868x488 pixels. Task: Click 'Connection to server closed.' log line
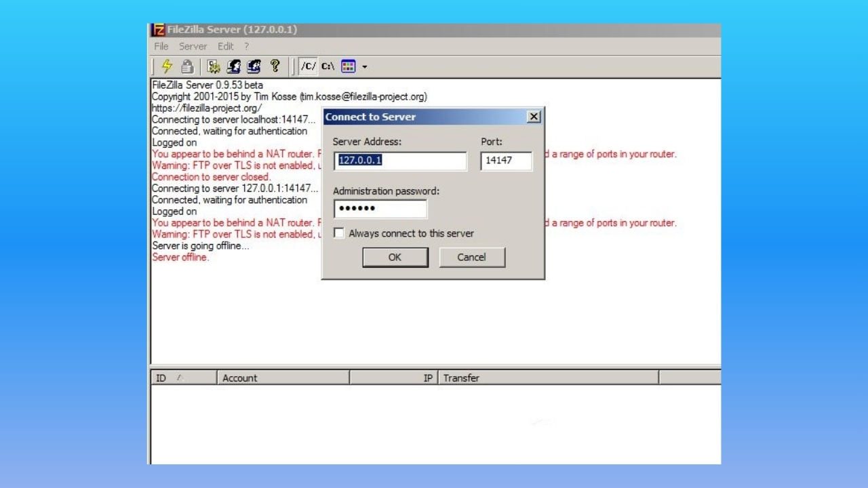[211, 177]
